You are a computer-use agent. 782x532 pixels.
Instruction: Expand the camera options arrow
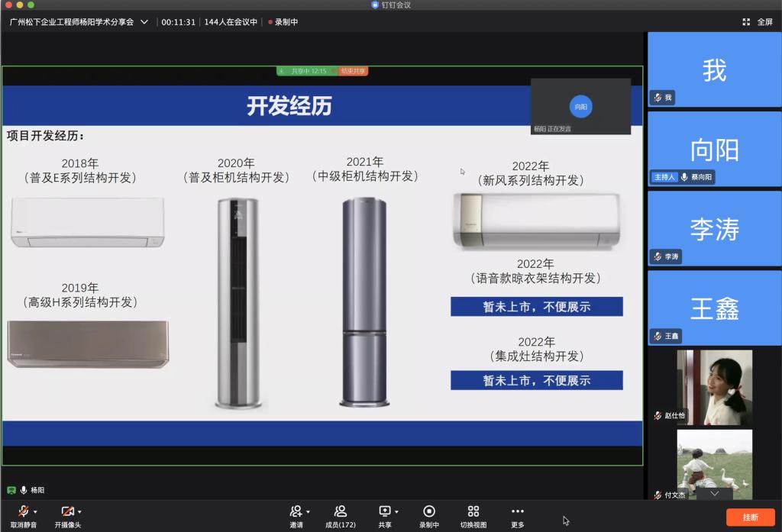79,512
